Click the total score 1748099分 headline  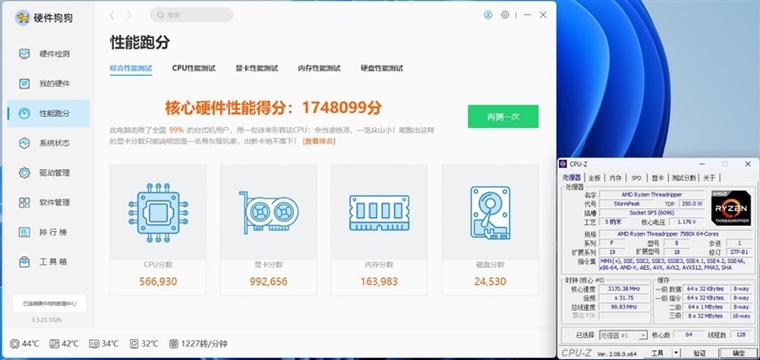click(273, 108)
